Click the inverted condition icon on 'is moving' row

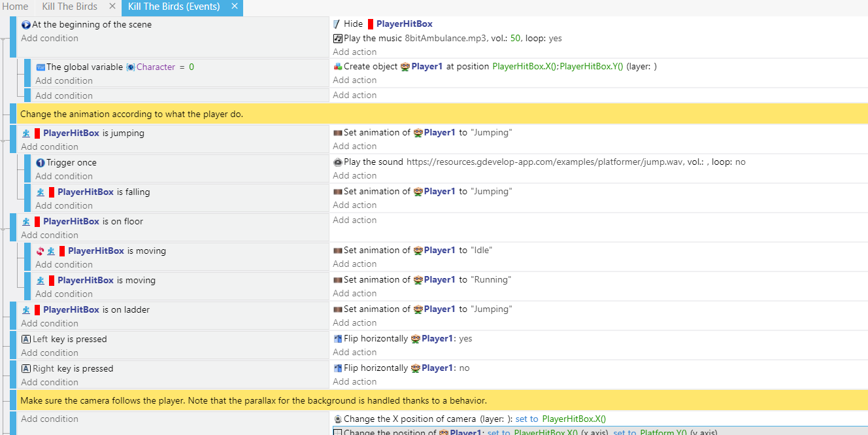point(41,251)
